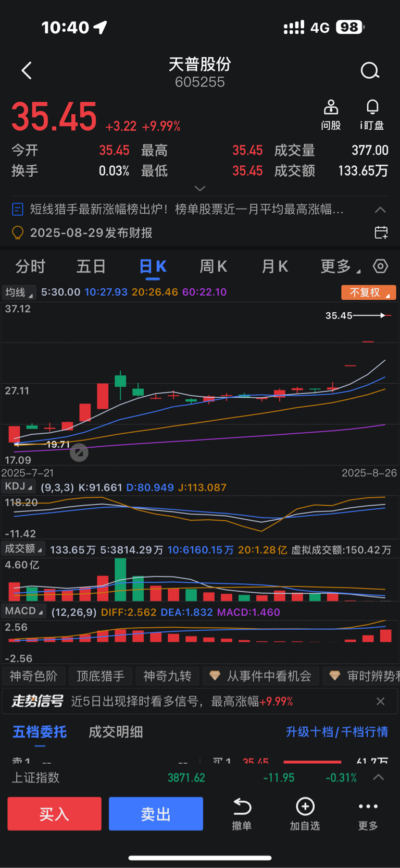Select the 日K tab
Viewport: 400px width, 868px height.
(x=153, y=267)
